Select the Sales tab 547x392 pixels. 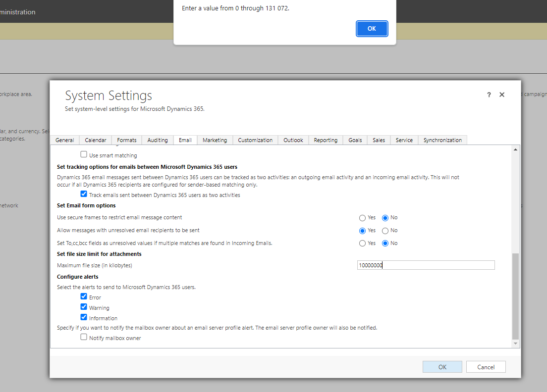click(x=379, y=140)
